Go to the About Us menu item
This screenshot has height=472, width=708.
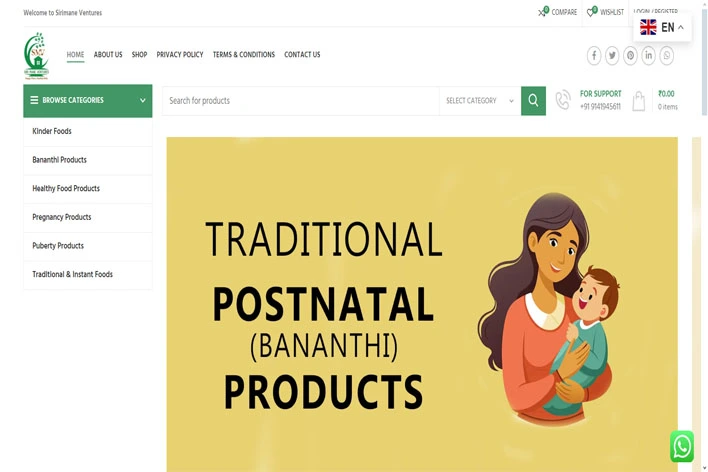[x=108, y=55]
